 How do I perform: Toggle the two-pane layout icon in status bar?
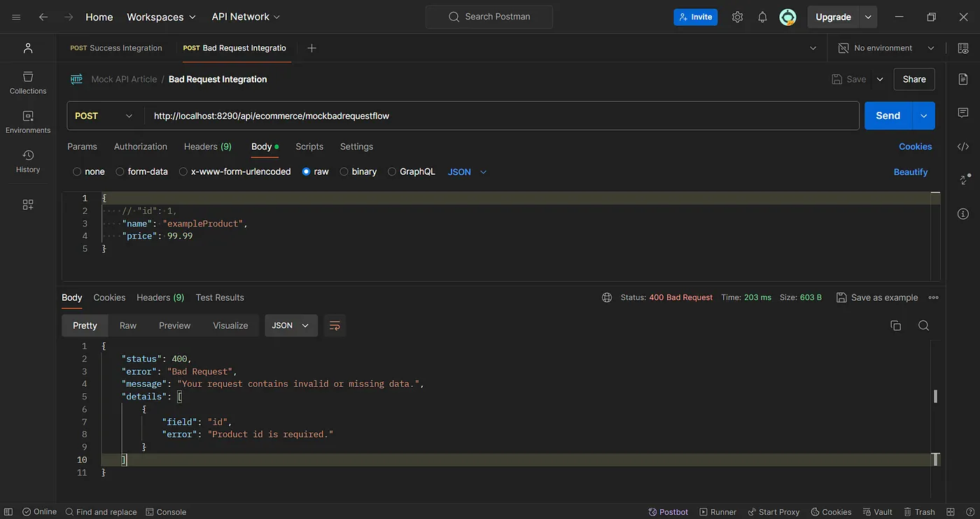[950, 512]
